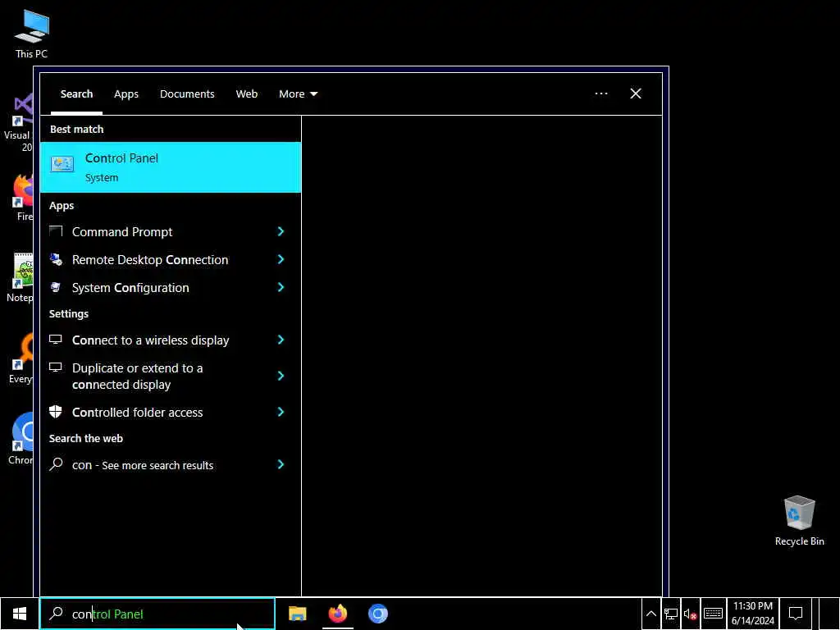Open the Windows Start button

[x=20, y=614]
